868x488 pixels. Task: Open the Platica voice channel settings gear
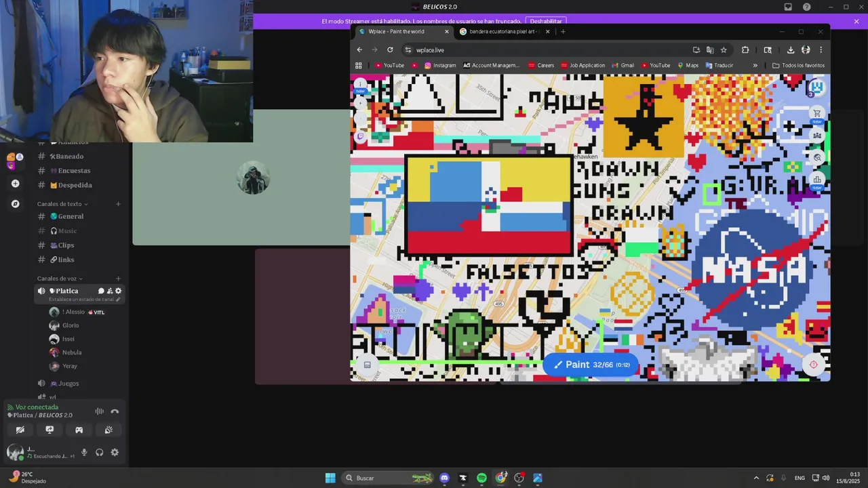[118, 291]
